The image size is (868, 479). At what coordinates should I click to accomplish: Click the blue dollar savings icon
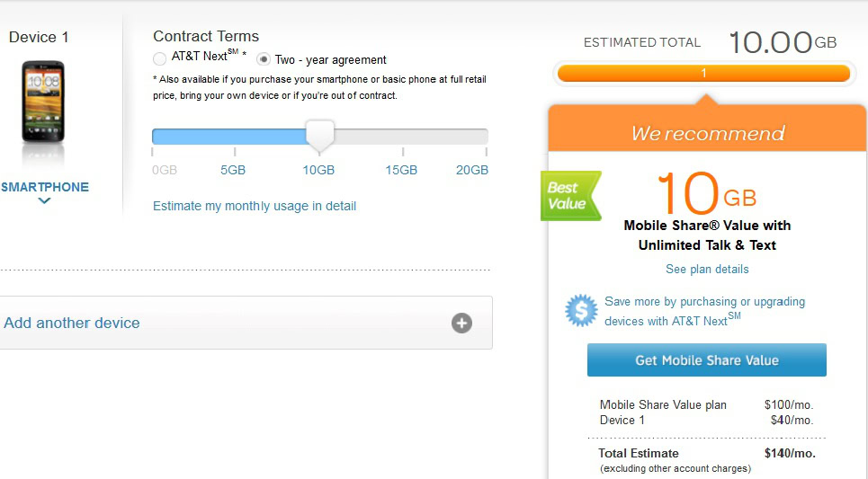581,310
